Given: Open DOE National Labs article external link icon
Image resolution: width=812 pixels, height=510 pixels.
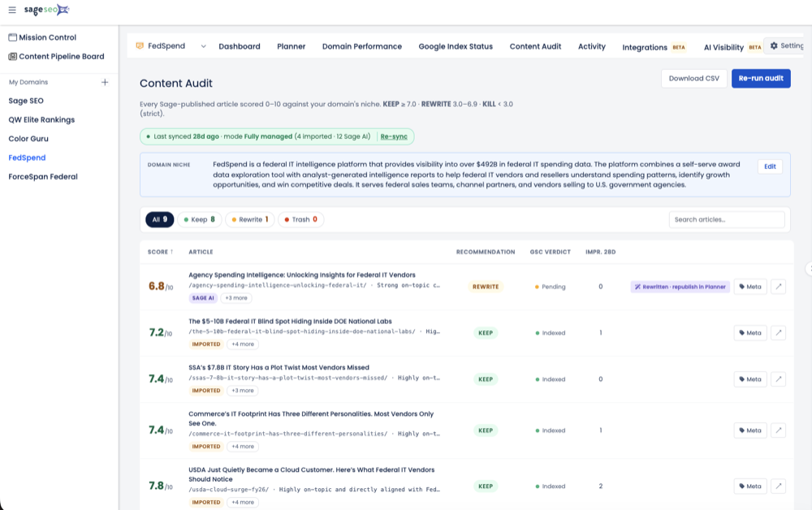Looking at the screenshot, I should pyautogui.click(x=779, y=333).
